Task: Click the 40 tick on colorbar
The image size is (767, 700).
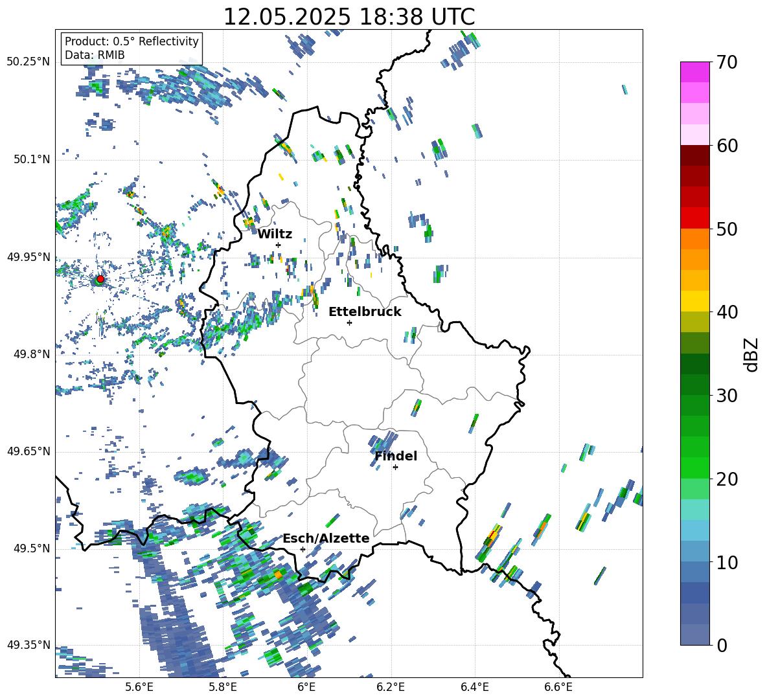Action: pyautogui.click(x=727, y=312)
